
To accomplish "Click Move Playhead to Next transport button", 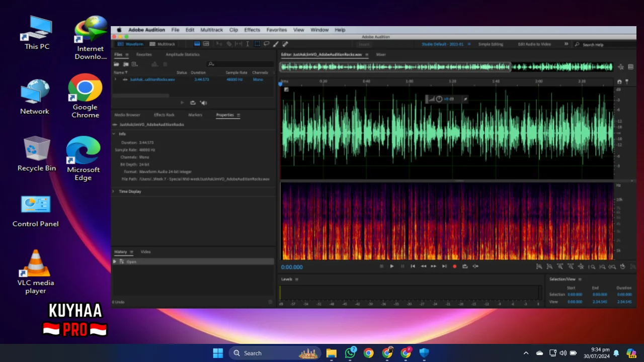I will click(x=444, y=266).
